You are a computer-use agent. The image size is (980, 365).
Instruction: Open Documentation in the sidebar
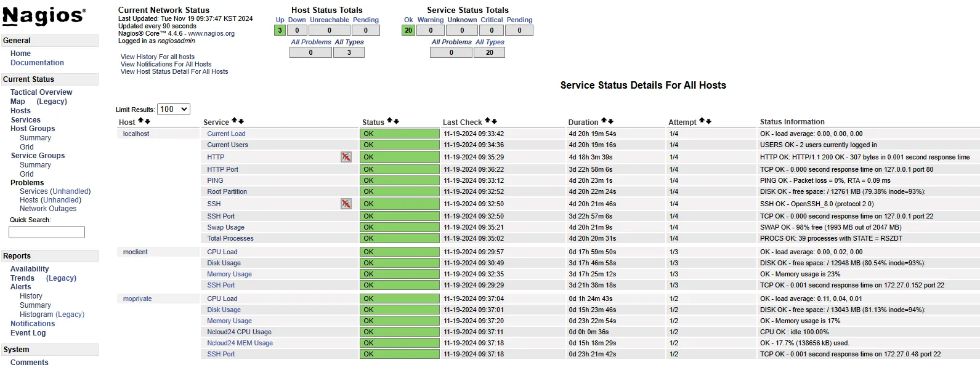pos(37,63)
